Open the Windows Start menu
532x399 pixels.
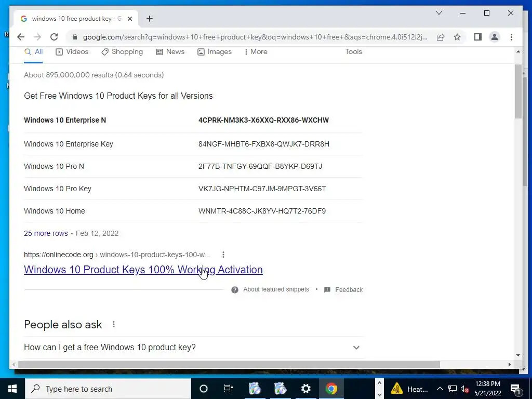[12, 389]
